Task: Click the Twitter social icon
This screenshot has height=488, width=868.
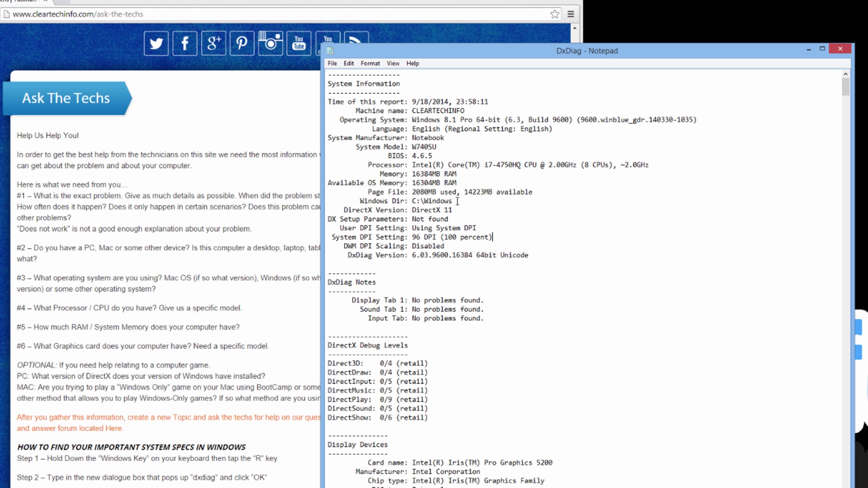Action: 156,43
